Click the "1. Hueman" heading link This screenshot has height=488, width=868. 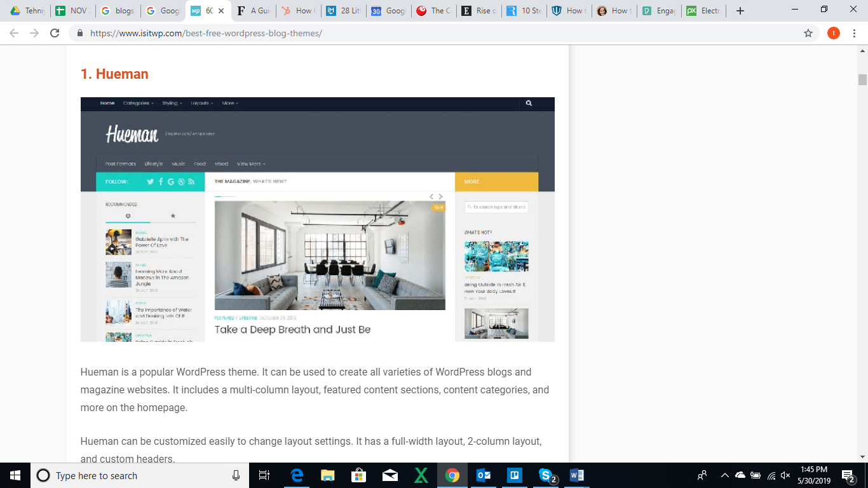tap(114, 74)
